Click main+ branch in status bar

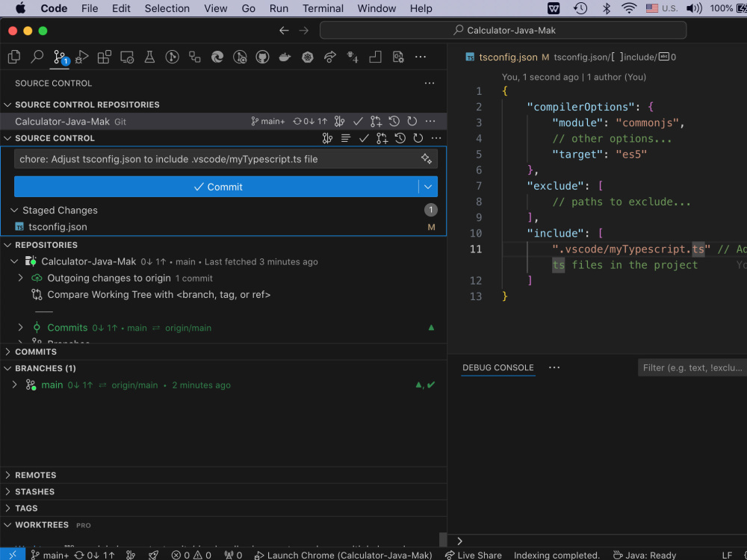tap(50, 555)
